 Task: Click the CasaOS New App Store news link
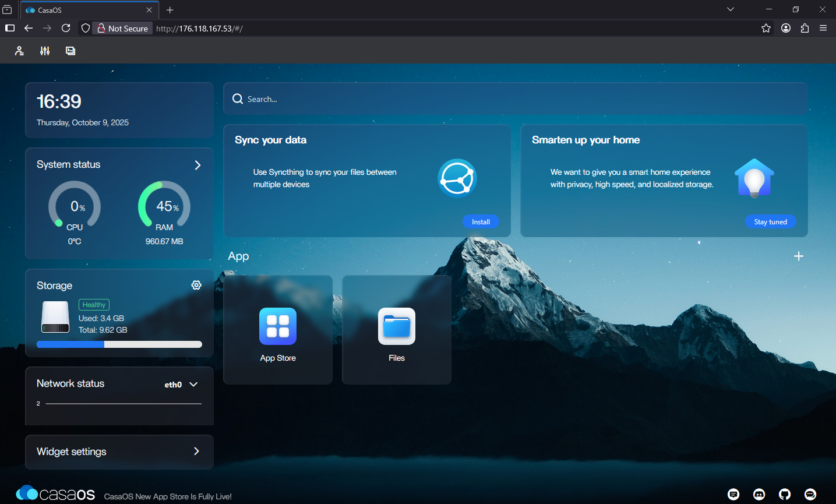(168, 496)
